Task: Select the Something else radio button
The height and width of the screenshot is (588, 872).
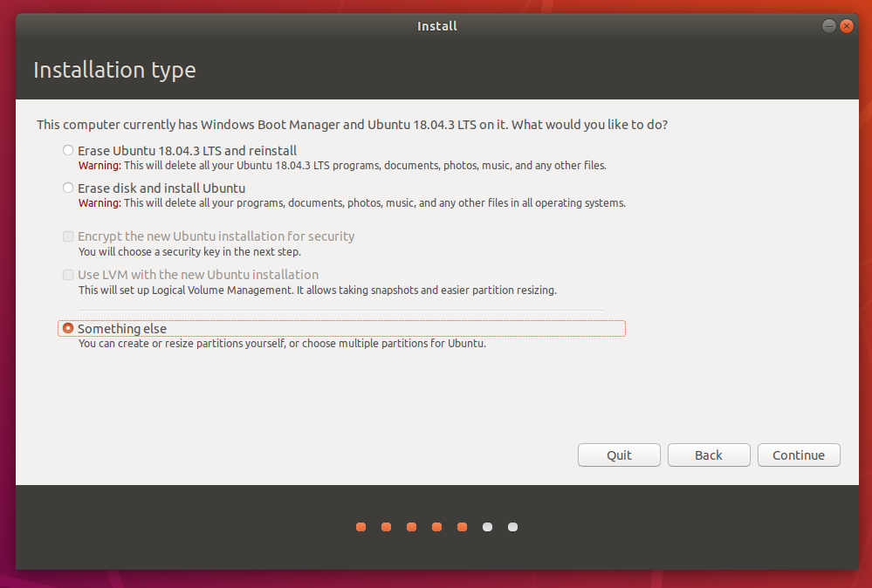Action: pos(68,329)
